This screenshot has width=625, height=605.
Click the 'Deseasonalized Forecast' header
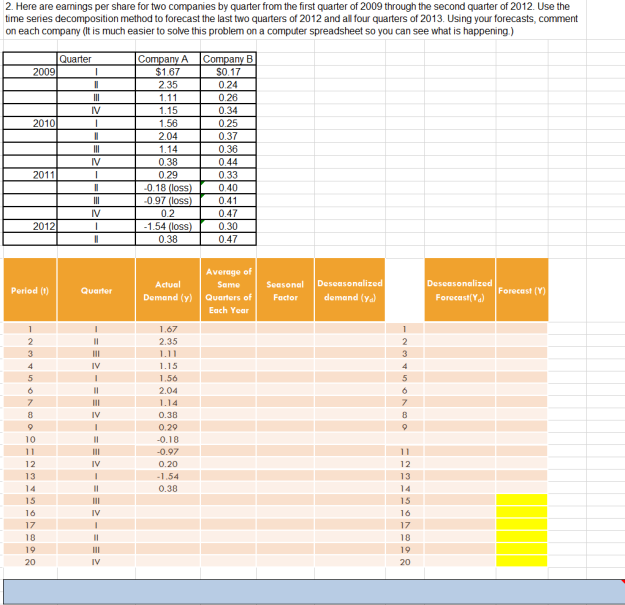pos(460,290)
